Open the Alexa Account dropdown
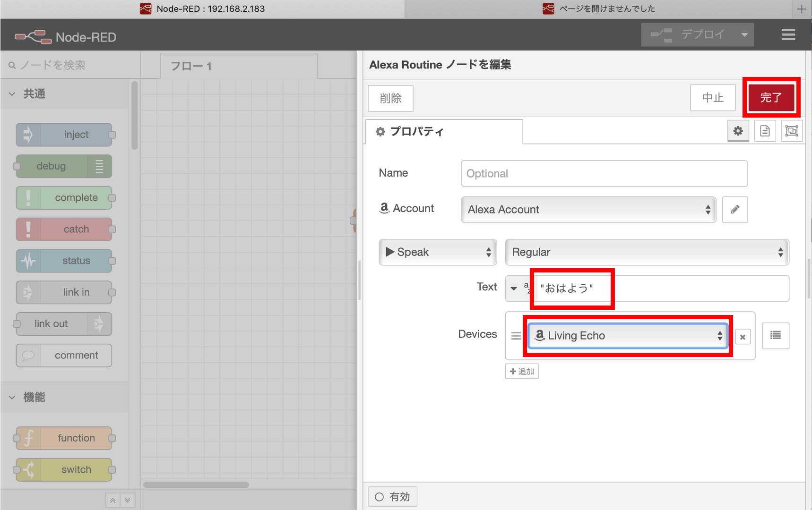The height and width of the screenshot is (510, 812). pos(588,209)
